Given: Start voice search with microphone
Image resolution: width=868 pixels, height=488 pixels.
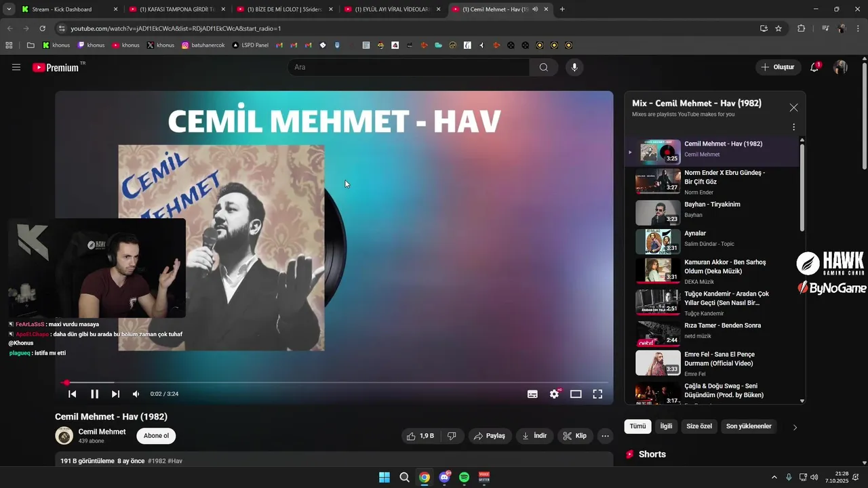Looking at the screenshot, I should point(574,67).
